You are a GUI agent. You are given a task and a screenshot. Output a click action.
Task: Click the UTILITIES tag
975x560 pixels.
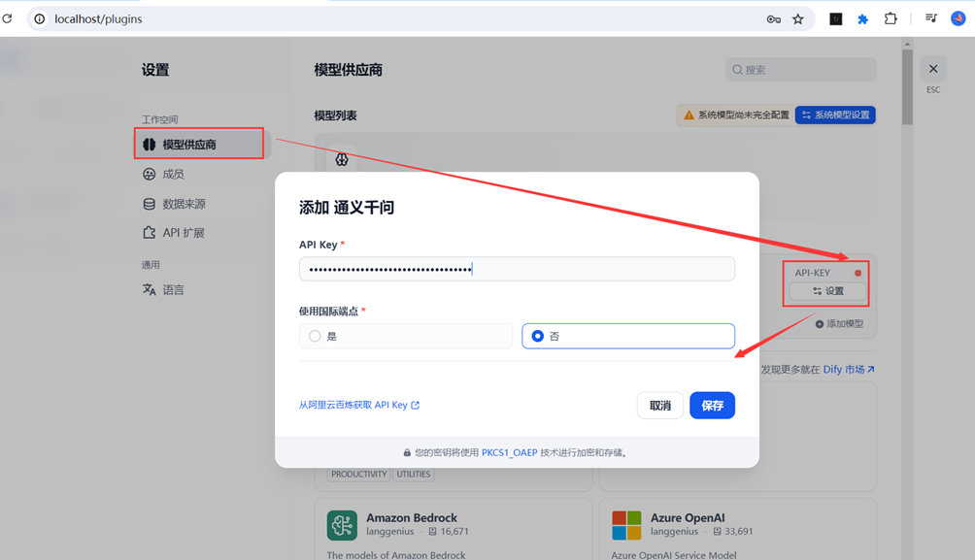click(x=414, y=475)
